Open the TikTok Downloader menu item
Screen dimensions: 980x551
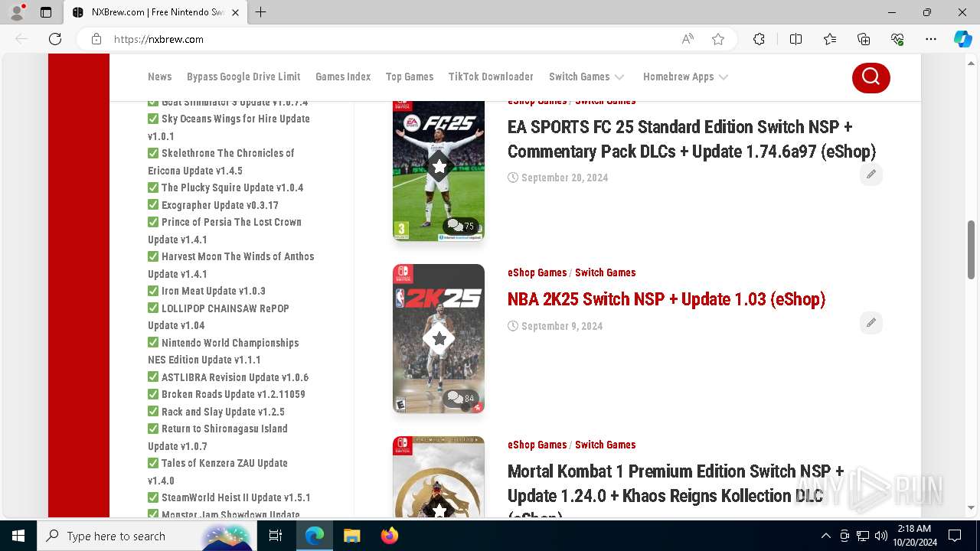click(x=491, y=77)
